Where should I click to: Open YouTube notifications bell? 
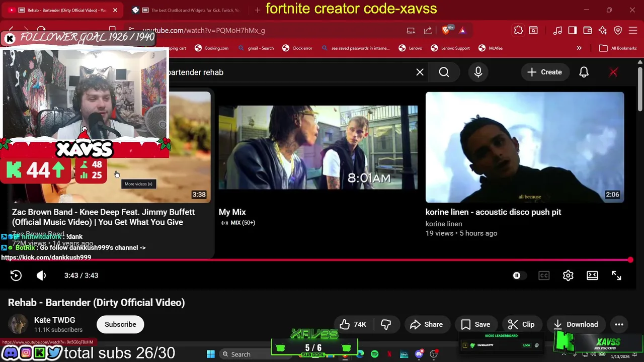point(584,72)
